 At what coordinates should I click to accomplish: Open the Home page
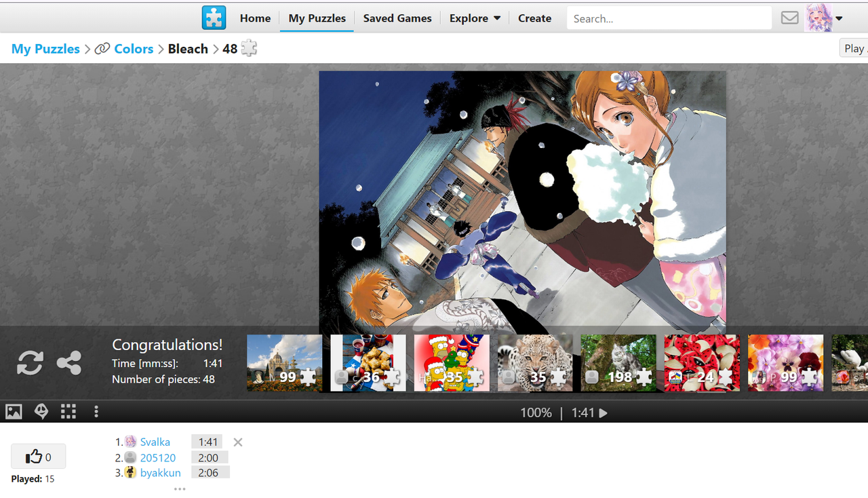tap(255, 18)
